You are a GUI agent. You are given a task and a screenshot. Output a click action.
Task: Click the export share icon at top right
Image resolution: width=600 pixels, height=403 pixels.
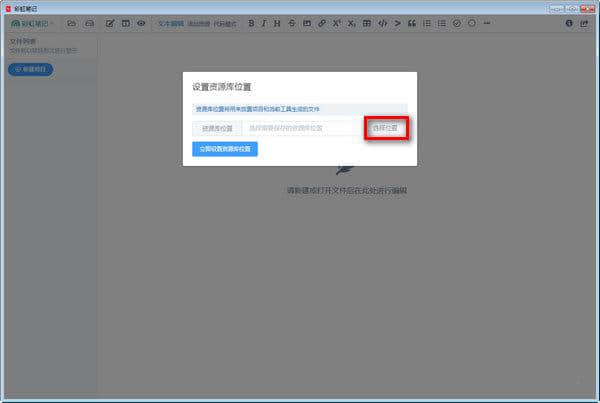pyautogui.click(x=584, y=23)
